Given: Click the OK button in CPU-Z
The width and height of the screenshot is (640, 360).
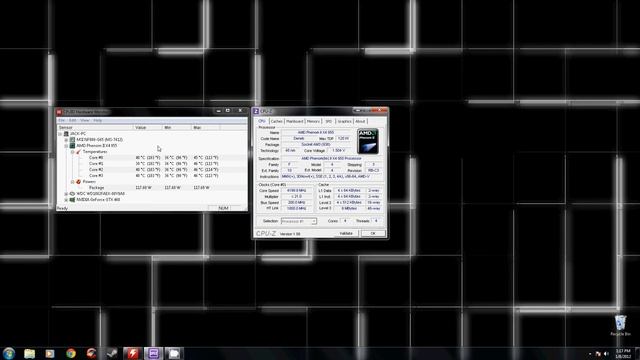Looking at the screenshot, I should coord(373,233).
